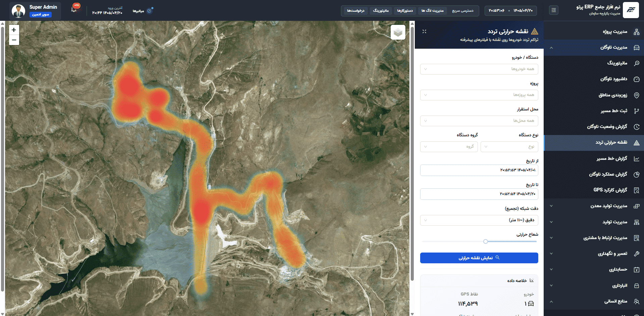Adjust the شعاع حرارتی slider handle

coord(486,241)
